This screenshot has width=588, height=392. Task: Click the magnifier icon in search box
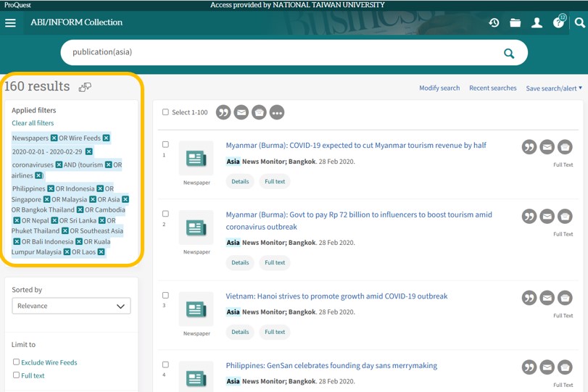point(509,53)
